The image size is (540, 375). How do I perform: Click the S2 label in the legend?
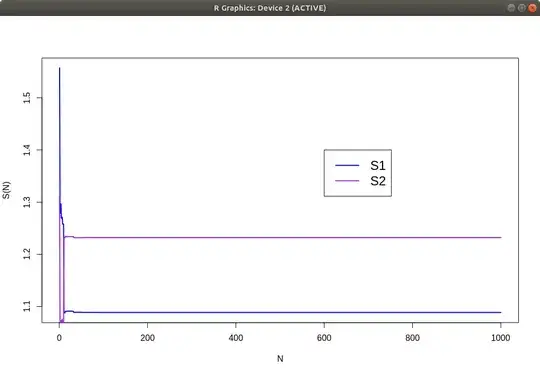pos(378,181)
